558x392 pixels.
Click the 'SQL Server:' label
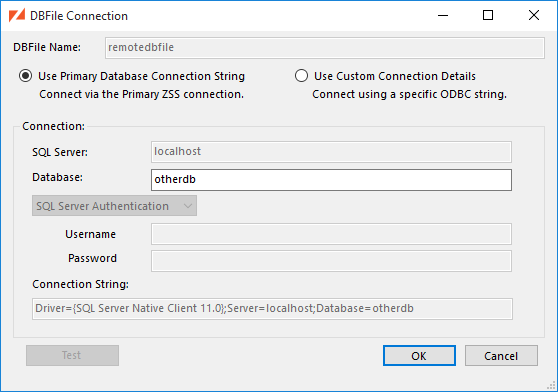coord(60,152)
